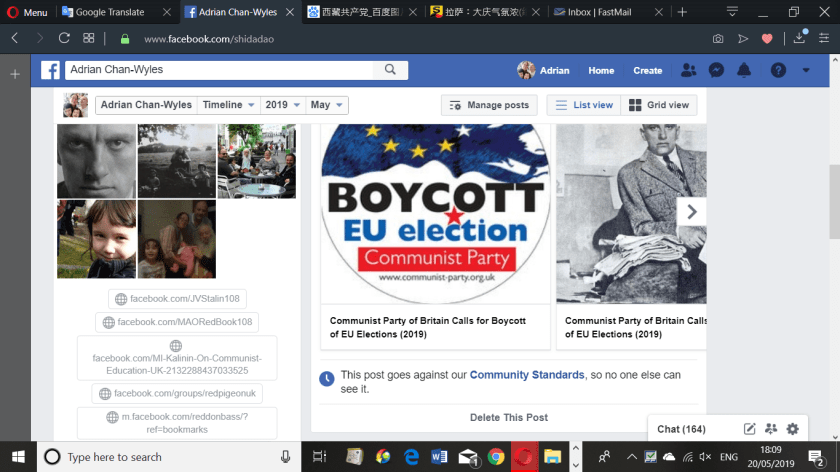Open facebook.com/groups/redpigeonuk link
Viewport: 840px width, 472px height.
point(177,393)
